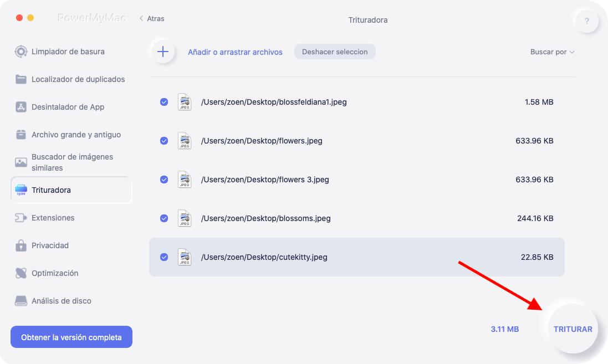Click the Buscador de imágenes similares icon
The width and height of the screenshot is (608, 364).
[x=21, y=162]
